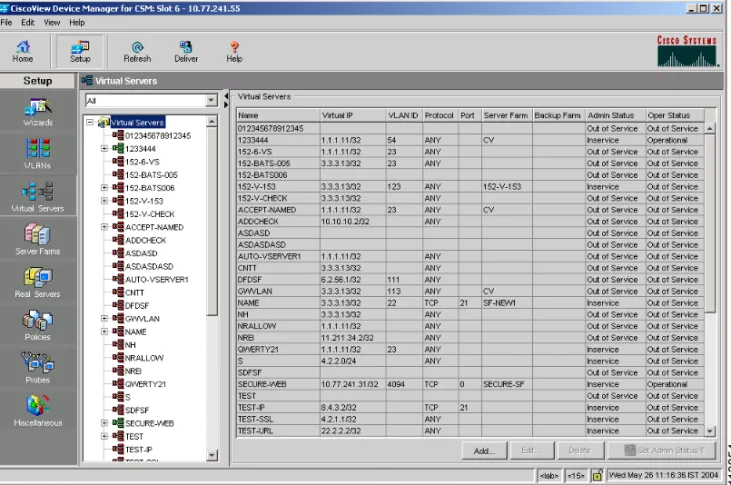Open the Probes sidebar icon
The height and width of the screenshot is (485, 731).
(x=38, y=368)
